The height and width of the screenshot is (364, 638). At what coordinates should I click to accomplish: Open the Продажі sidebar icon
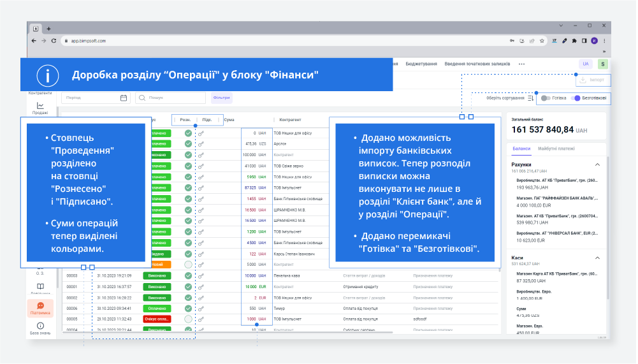[x=40, y=106]
